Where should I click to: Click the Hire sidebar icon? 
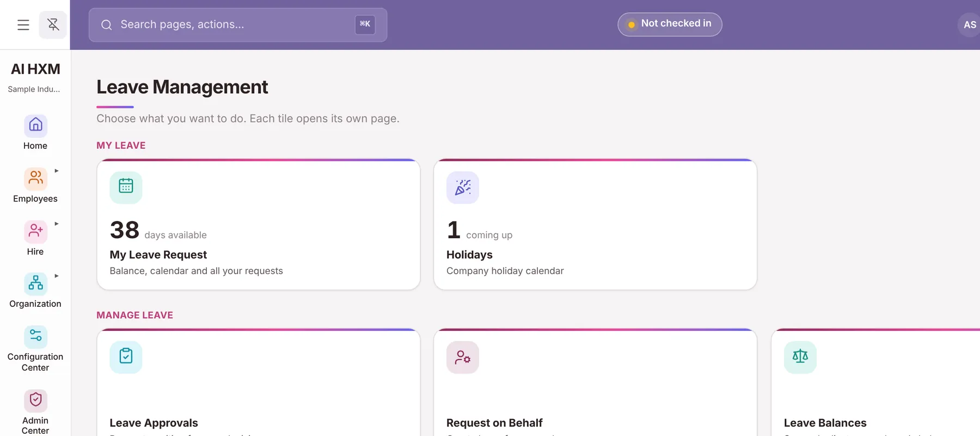pos(35,231)
